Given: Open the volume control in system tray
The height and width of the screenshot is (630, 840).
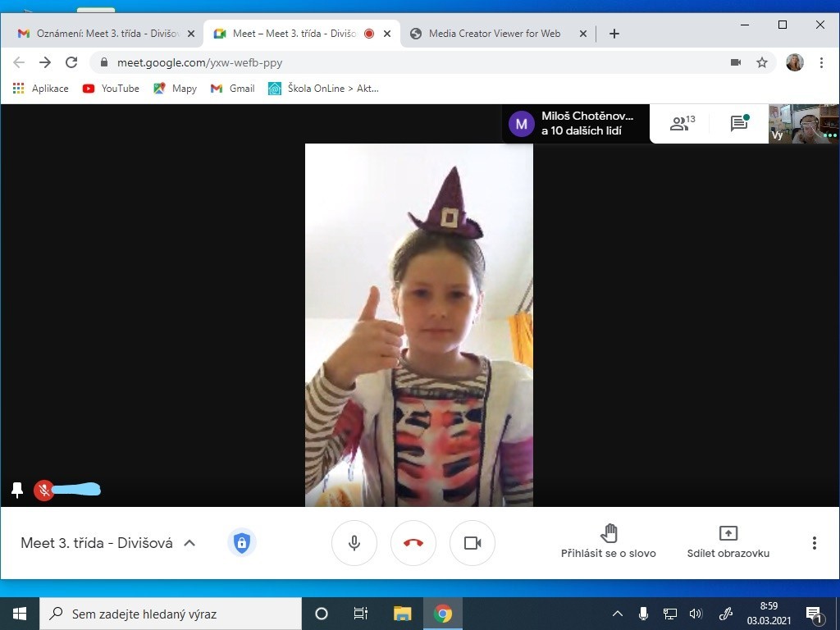Looking at the screenshot, I should (696, 614).
